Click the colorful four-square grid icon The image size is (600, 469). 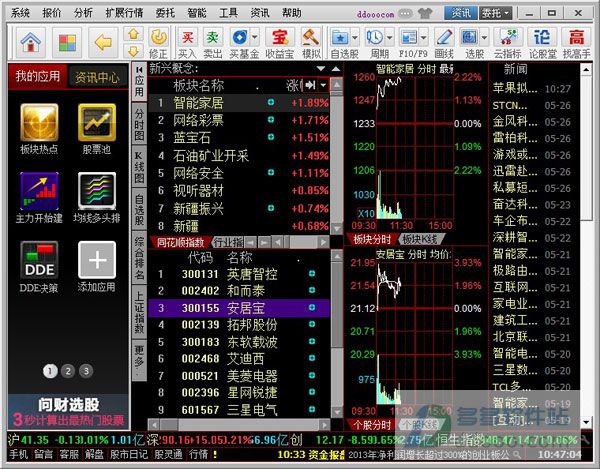[x=67, y=42]
